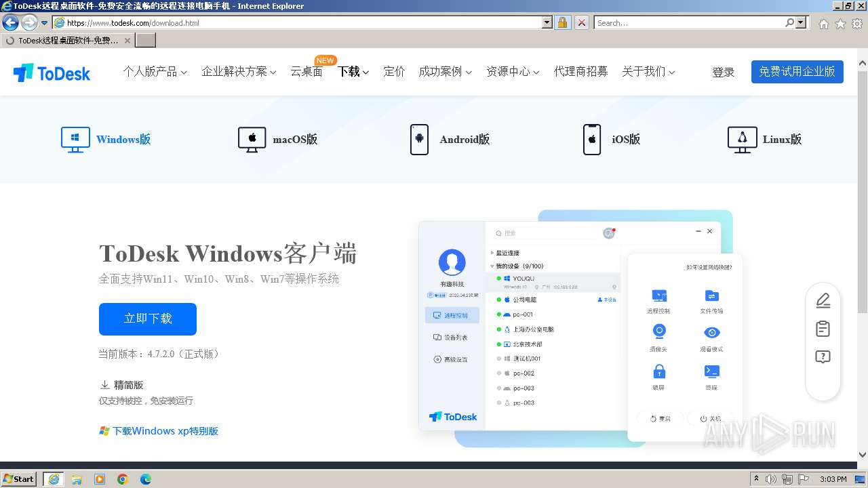Click the download icon beside 精简版
Viewport: 868px width, 488px height.
pyautogui.click(x=105, y=385)
